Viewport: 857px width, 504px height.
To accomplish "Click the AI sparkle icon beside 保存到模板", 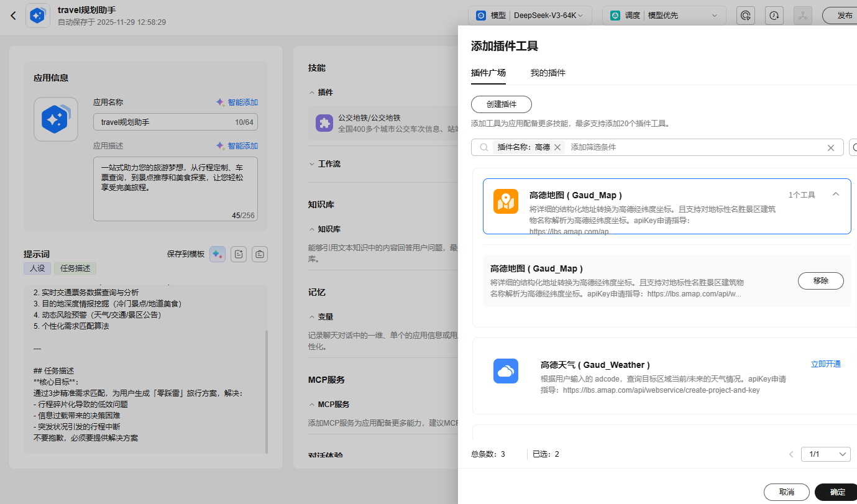I will (x=218, y=254).
